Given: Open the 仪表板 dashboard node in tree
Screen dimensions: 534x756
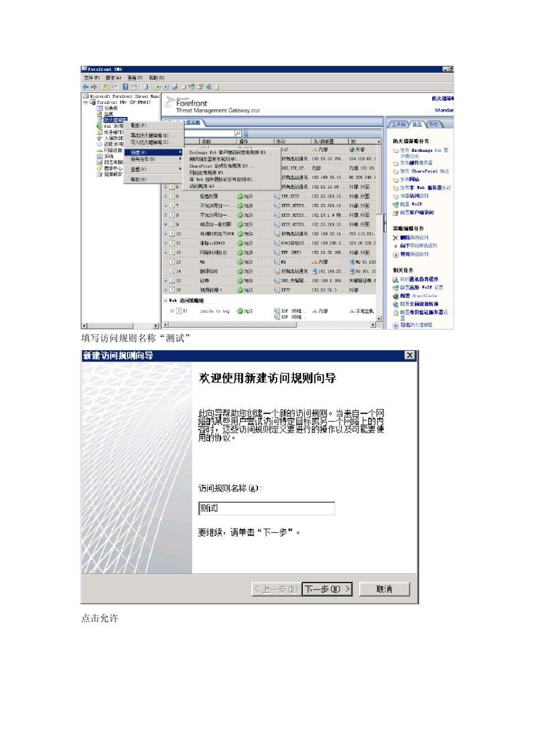Looking at the screenshot, I should click(107, 108).
